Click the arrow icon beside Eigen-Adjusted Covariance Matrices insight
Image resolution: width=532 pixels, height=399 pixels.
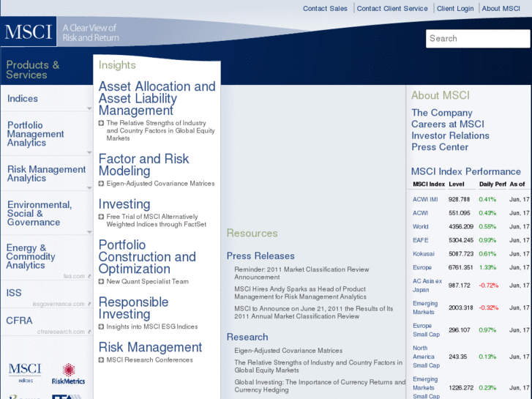tap(101, 184)
